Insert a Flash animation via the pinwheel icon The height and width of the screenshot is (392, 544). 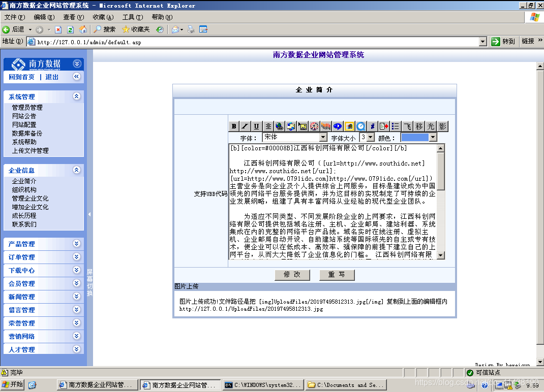click(314, 126)
